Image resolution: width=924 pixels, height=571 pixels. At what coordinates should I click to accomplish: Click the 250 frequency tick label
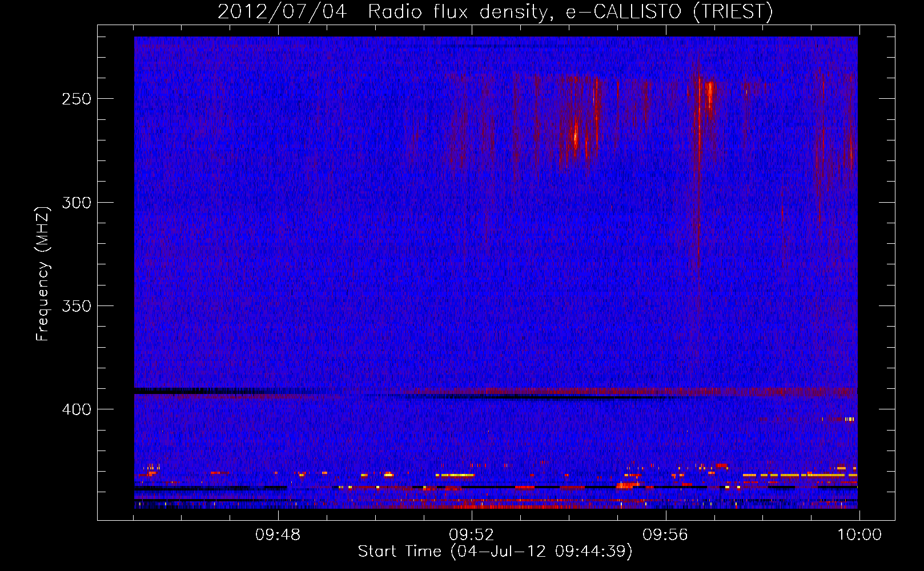tap(77, 99)
